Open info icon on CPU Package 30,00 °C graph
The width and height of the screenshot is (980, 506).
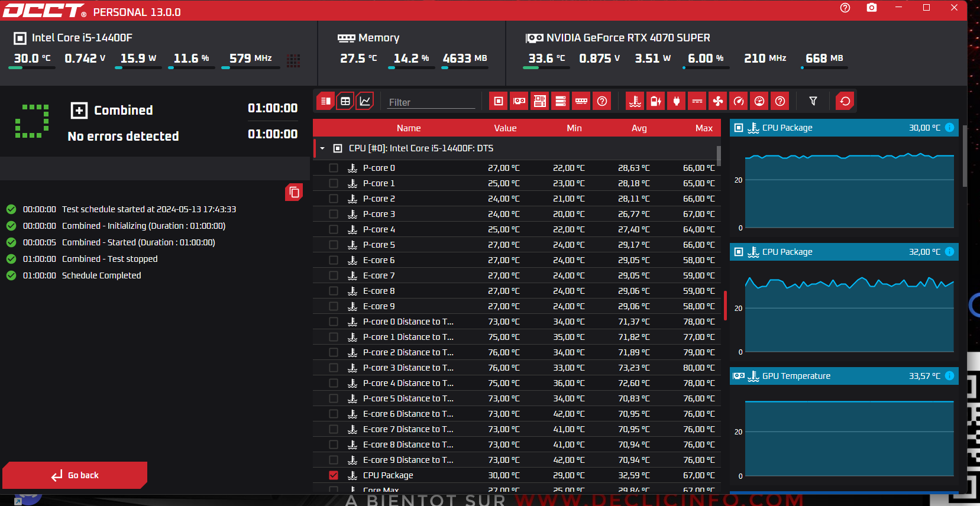949,128
